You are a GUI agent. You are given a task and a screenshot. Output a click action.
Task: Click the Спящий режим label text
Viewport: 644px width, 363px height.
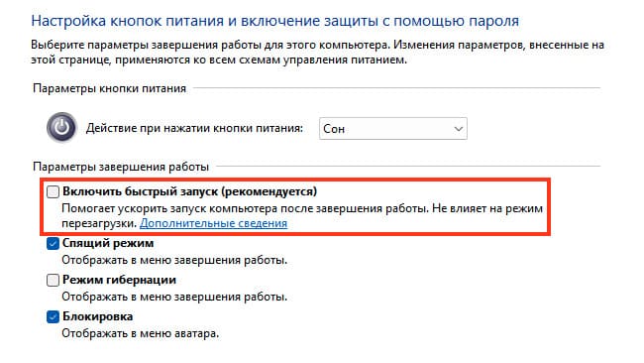[108, 243]
